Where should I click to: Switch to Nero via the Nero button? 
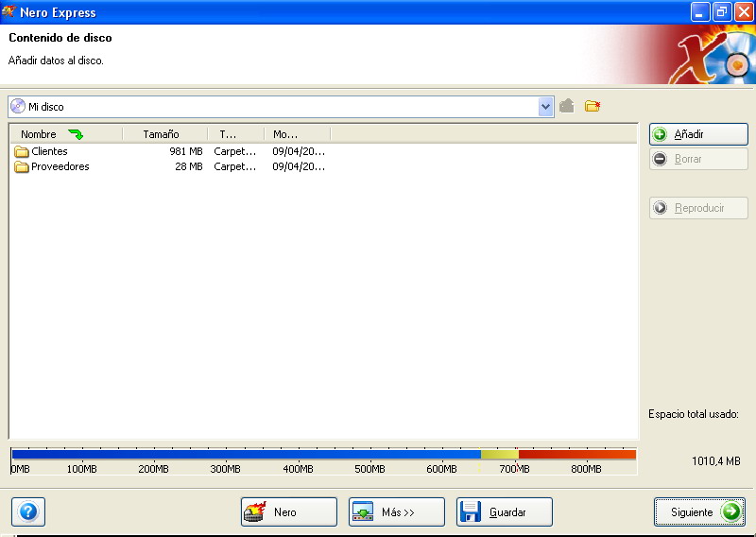(289, 512)
